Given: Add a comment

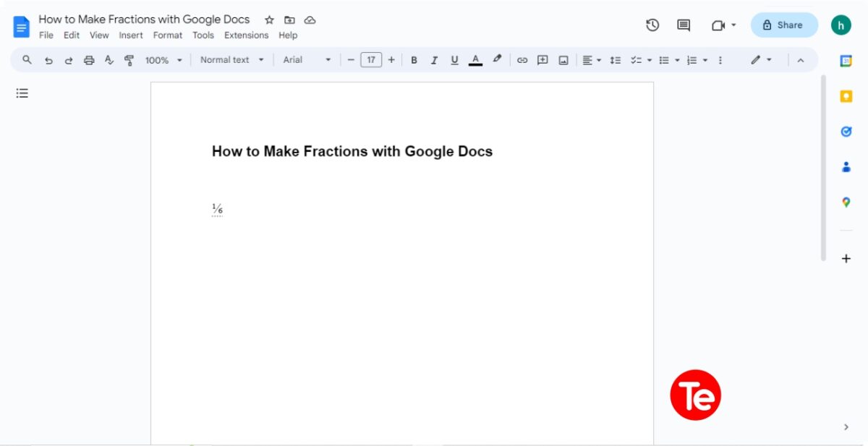Looking at the screenshot, I should [x=542, y=60].
